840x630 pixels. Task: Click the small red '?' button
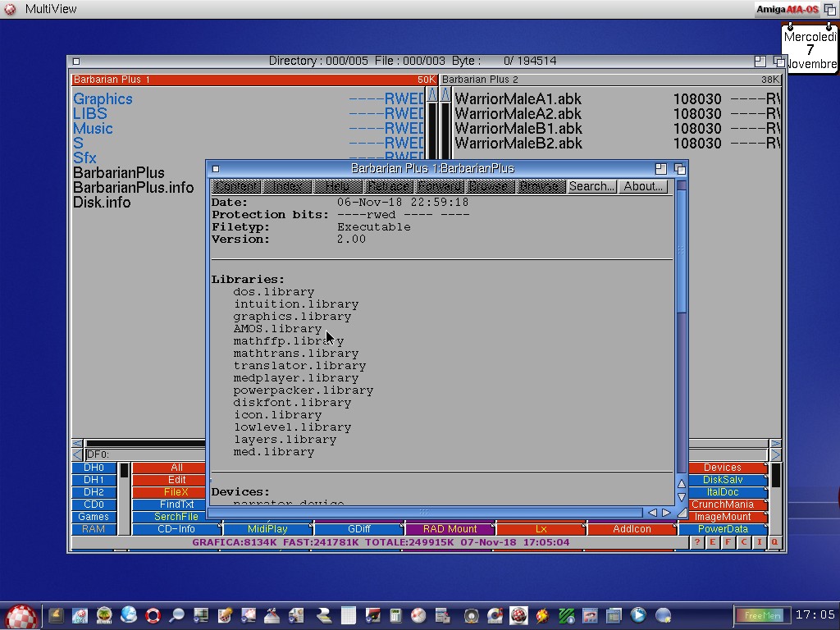pyautogui.click(x=697, y=542)
